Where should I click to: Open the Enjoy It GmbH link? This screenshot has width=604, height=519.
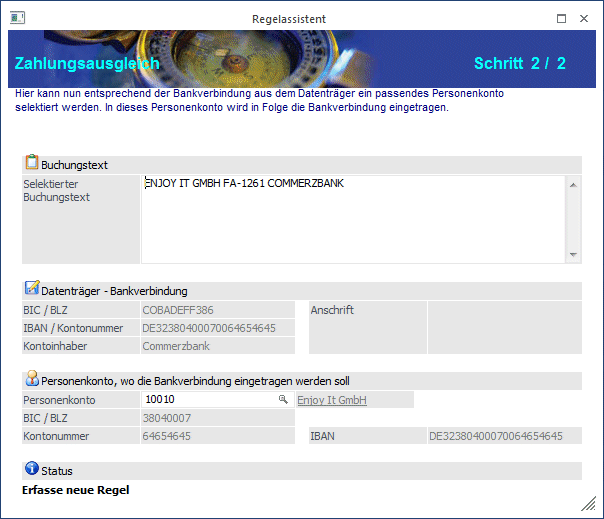[332, 400]
